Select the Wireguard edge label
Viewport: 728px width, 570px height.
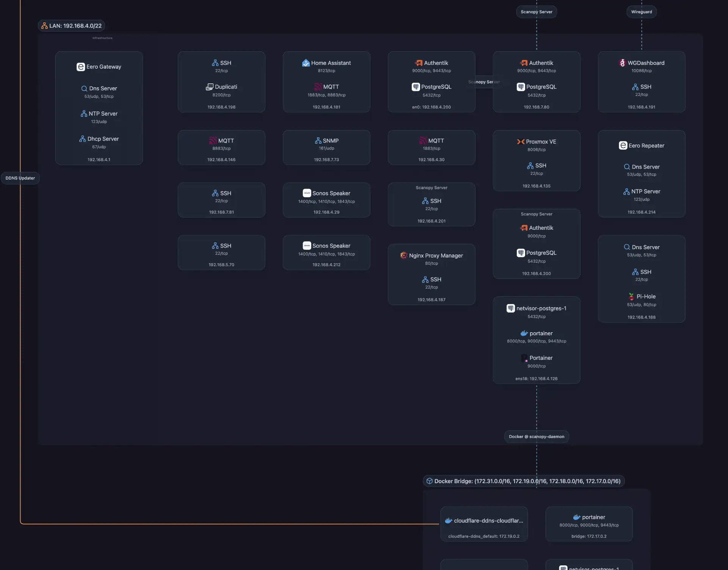642,12
